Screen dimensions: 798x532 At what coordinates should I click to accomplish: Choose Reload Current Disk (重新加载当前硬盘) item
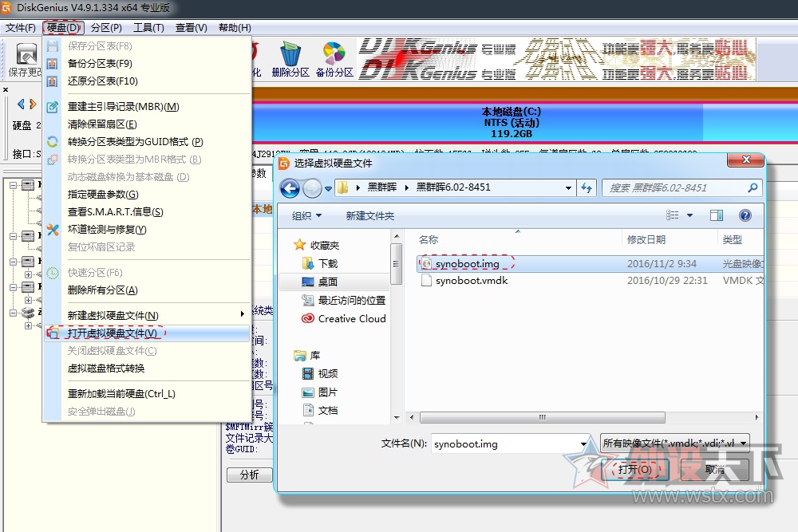[x=147, y=394]
